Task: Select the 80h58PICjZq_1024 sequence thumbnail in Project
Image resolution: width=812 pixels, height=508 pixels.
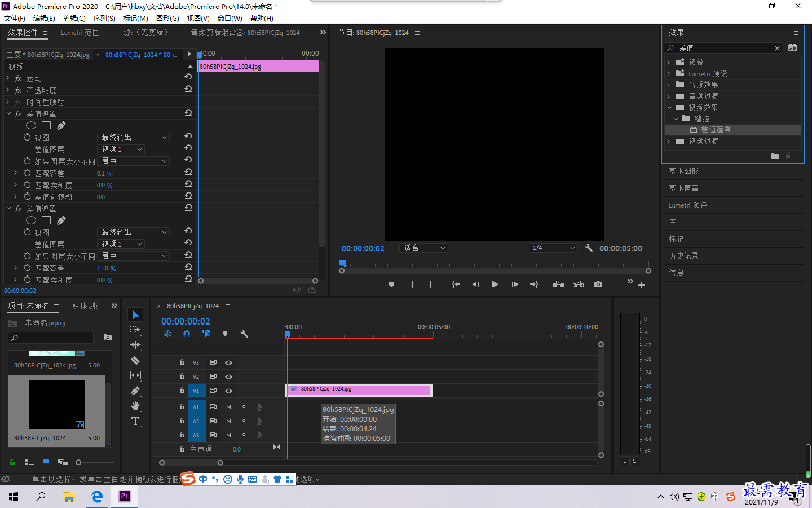Action: click(x=57, y=405)
